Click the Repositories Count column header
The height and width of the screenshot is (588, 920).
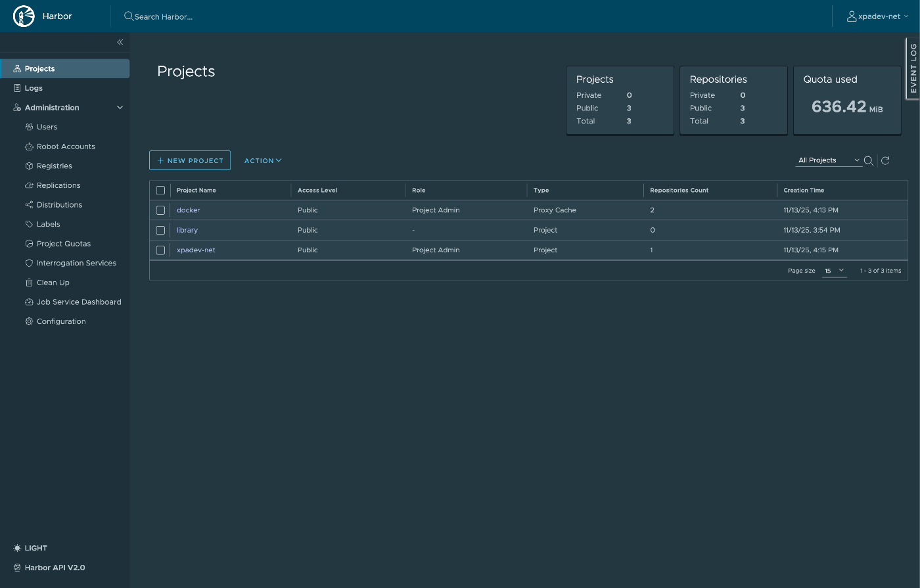pos(679,191)
